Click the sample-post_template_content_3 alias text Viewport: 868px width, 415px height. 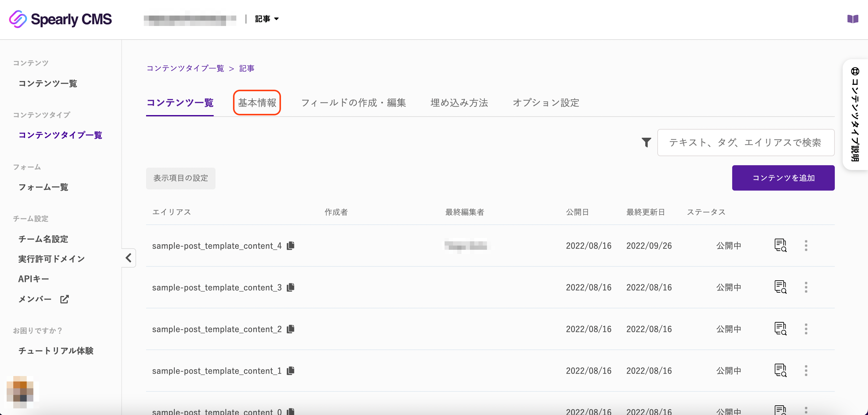pyautogui.click(x=217, y=288)
